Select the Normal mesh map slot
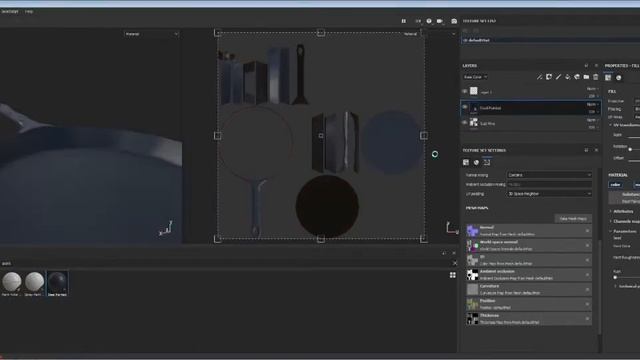This screenshot has height=360, width=640. coord(529,231)
